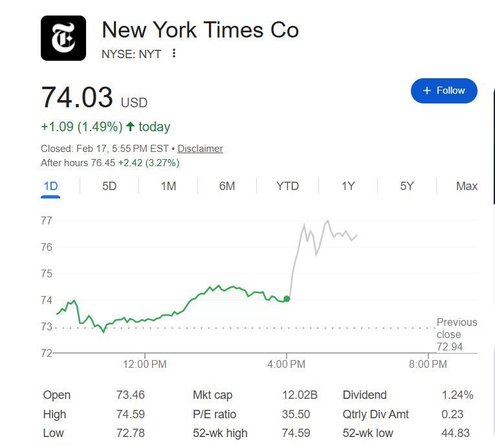Click the green up arrow next to today
This screenshot has width=495, height=448.
point(131,127)
